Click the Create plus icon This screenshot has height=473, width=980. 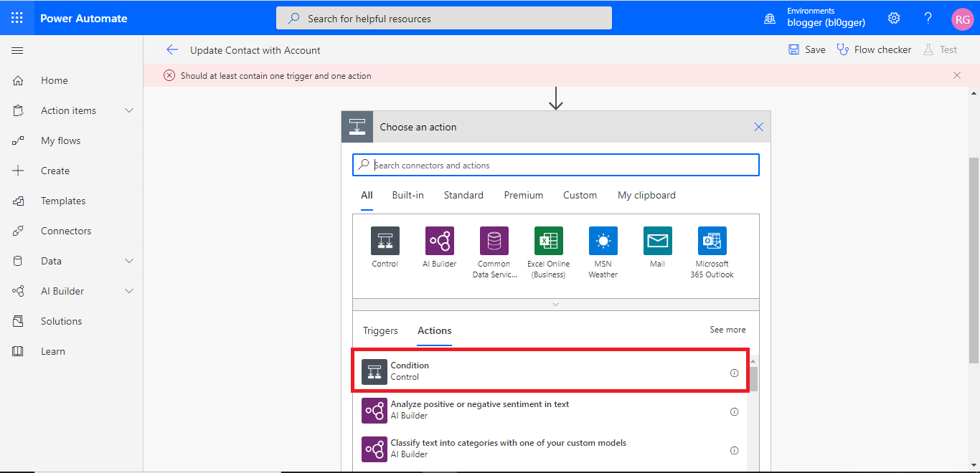(x=18, y=171)
